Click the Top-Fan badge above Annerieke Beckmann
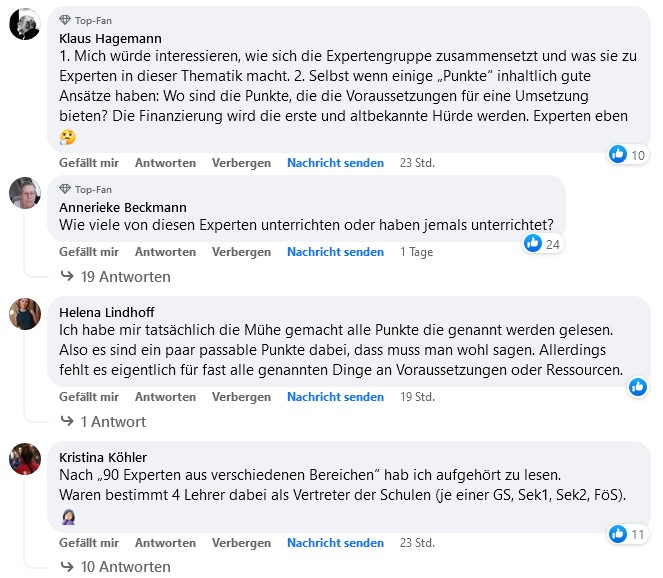The width and height of the screenshot is (663, 578). point(86,189)
